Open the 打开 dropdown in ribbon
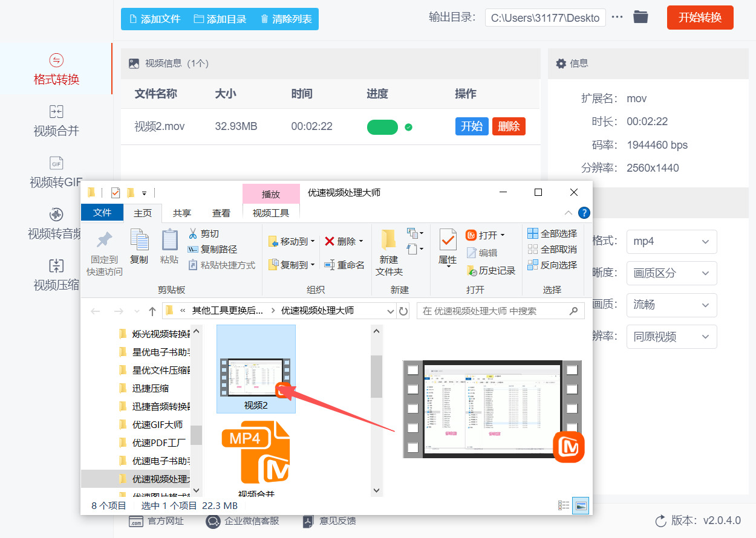 (x=485, y=235)
